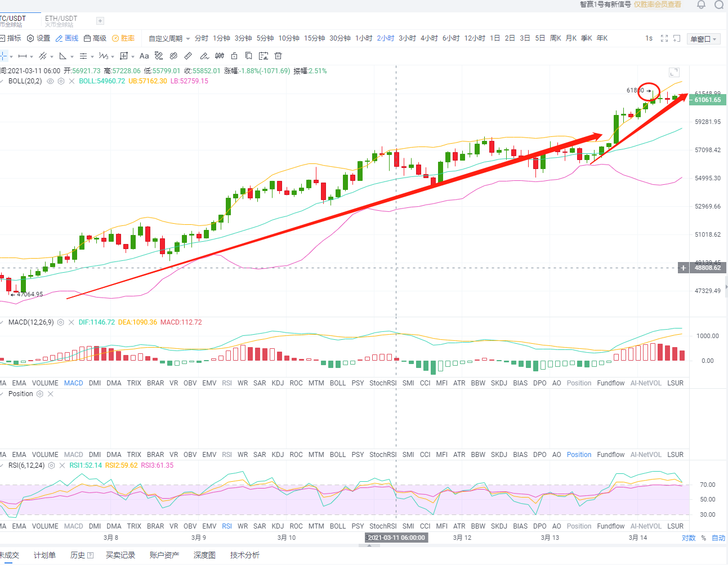The height and width of the screenshot is (568, 728).
Task: Expand line segment tool dropdown arrow
Action: [x=32, y=56]
